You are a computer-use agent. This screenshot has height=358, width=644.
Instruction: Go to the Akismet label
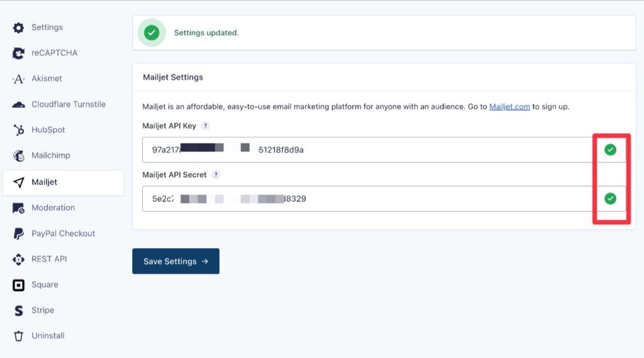[47, 79]
